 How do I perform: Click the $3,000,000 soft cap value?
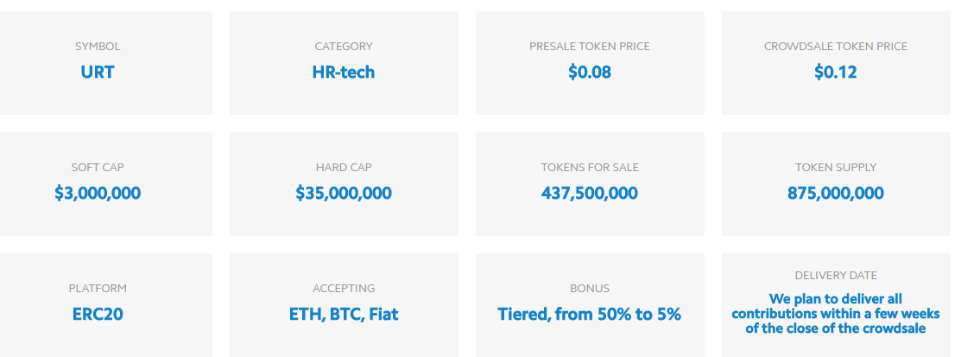pos(98,193)
